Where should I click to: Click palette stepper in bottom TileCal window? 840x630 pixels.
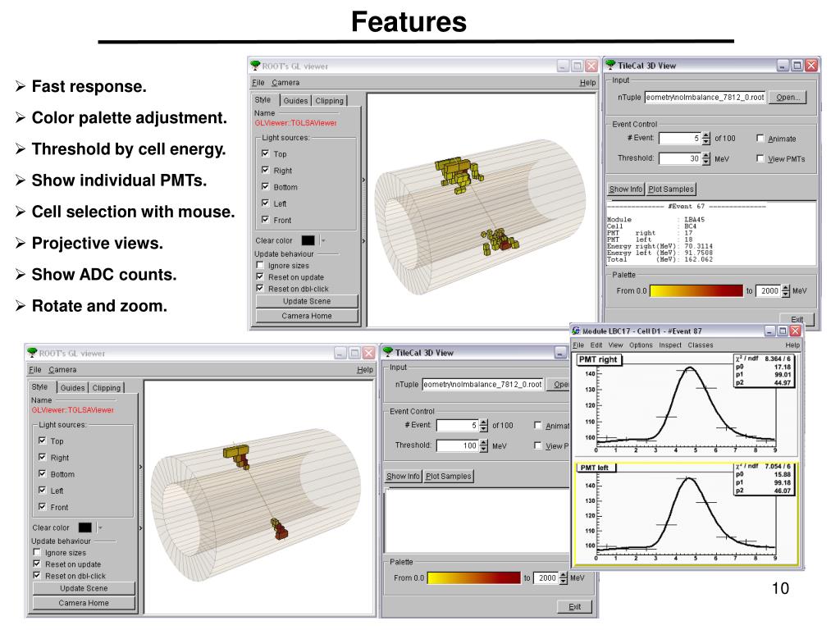[x=563, y=578]
